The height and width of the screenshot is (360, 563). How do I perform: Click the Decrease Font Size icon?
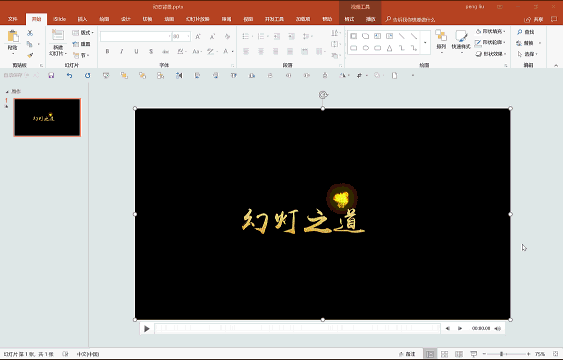212,36
